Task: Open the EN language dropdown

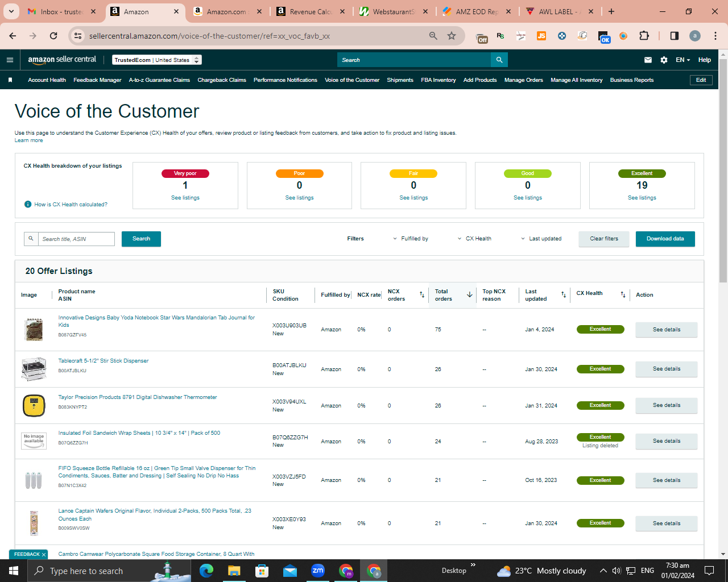Action: point(682,60)
